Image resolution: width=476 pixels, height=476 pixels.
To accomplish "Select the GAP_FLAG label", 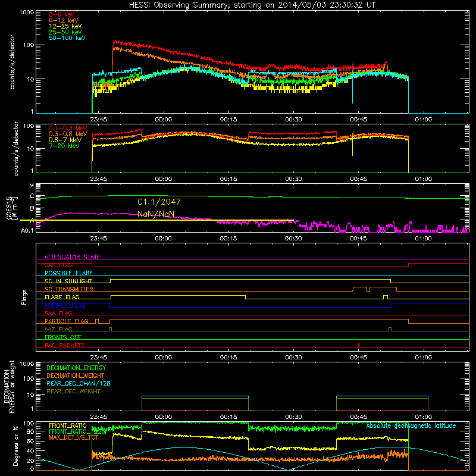I will pyautogui.click(x=58, y=265).
